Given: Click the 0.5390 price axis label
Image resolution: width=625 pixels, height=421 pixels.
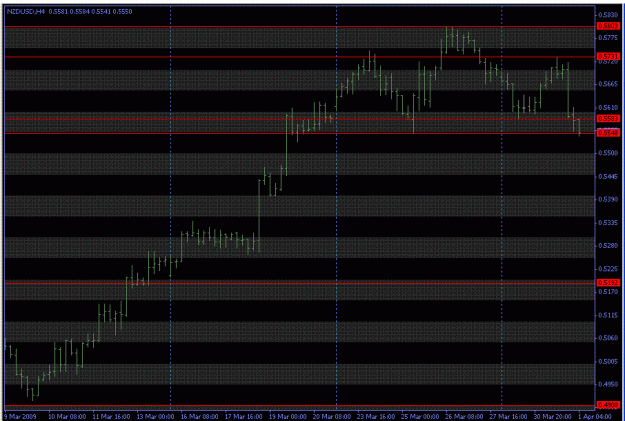Looking at the screenshot, I should pyautogui.click(x=607, y=199).
